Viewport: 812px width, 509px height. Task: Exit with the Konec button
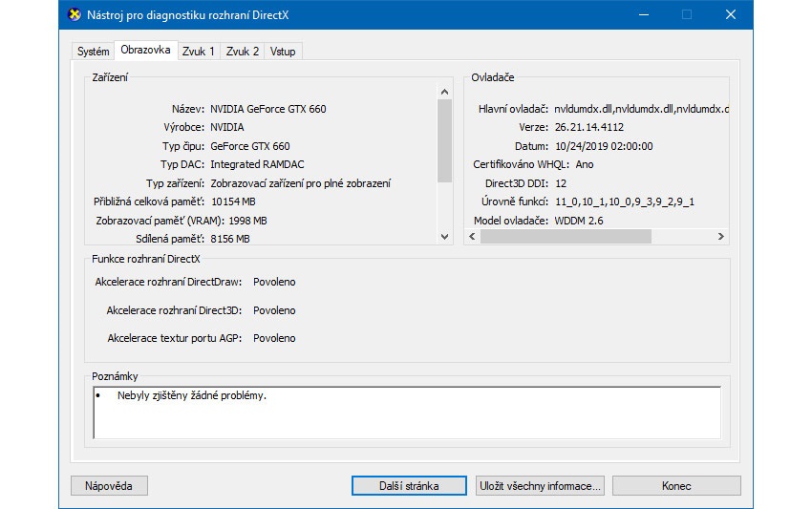(676, 486)
